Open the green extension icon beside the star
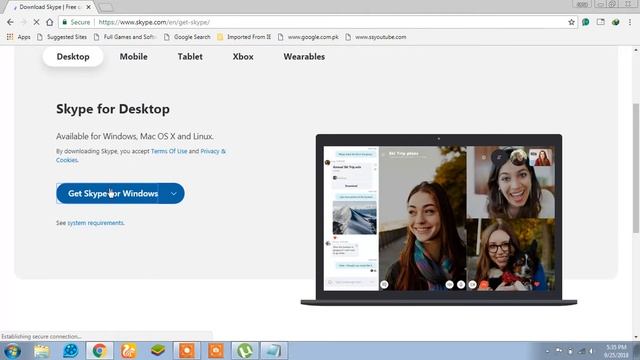The image size is (640, 360). point(585,22)
